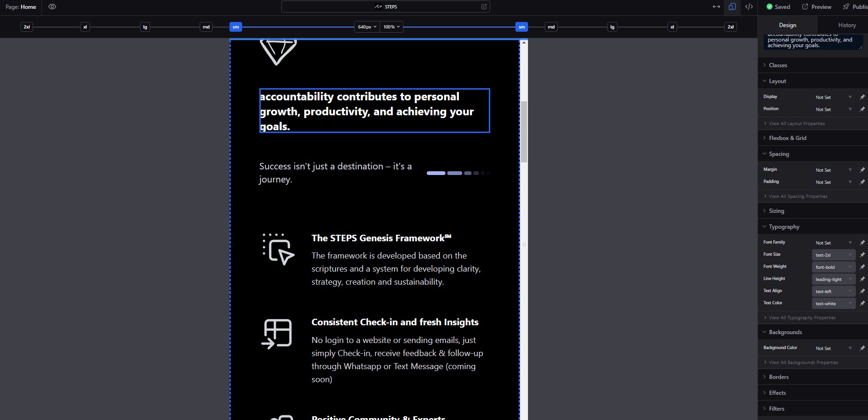Click the text content textarea in the Design panel
Viewport: 868px width, 420px height.
pos(813,42)
